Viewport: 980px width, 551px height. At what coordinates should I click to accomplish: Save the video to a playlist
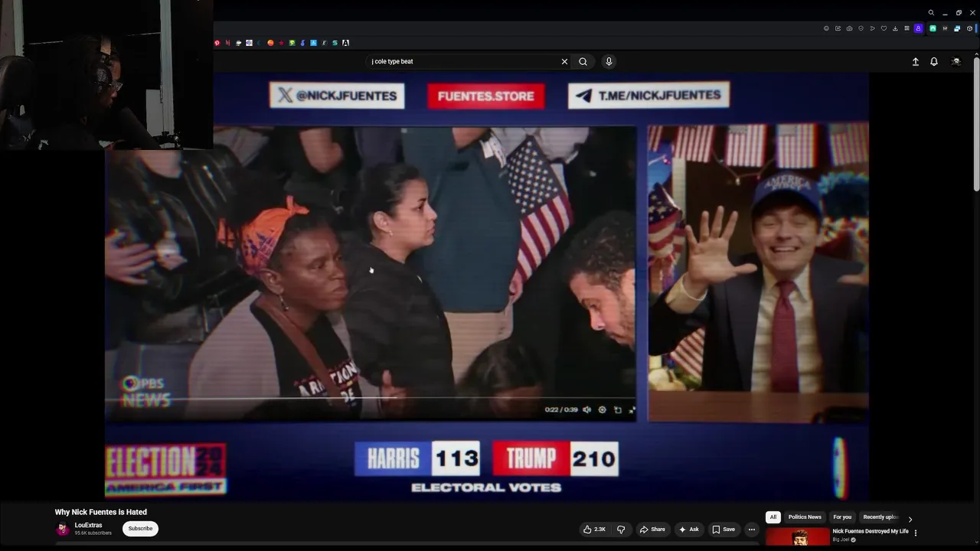coord(724,529)
